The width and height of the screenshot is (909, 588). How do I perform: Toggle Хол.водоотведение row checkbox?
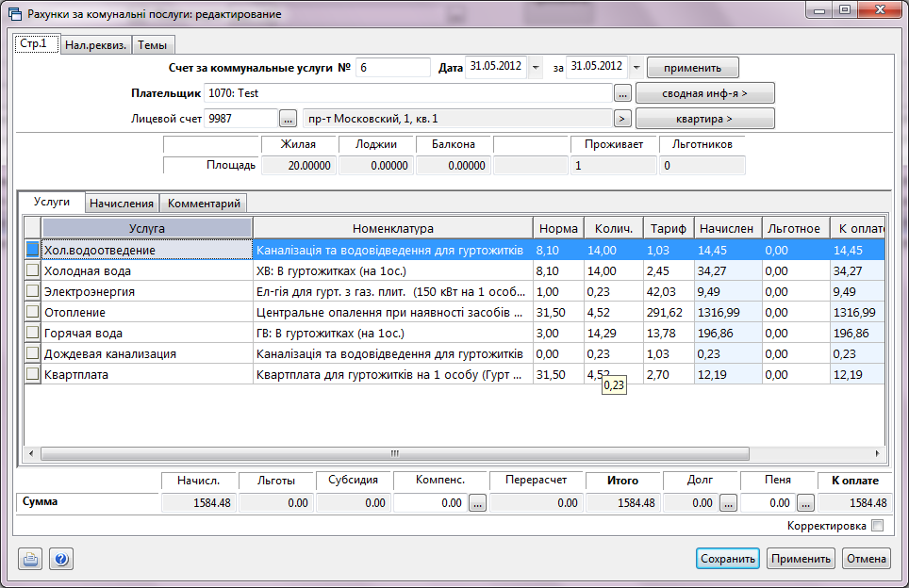(33, 250)
